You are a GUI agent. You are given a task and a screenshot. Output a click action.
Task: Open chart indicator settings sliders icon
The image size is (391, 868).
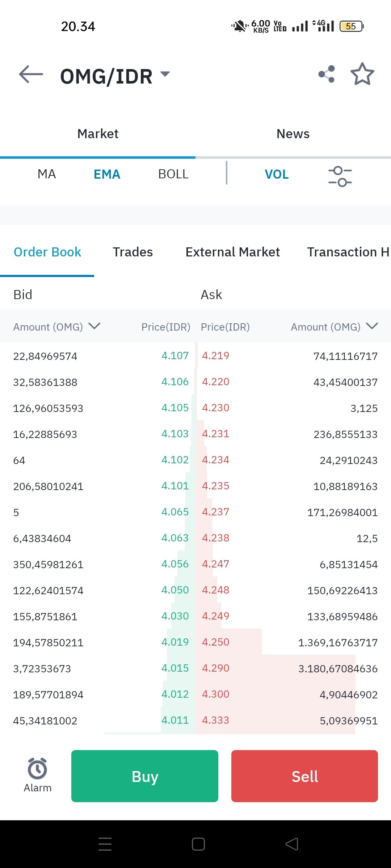(x=340, y=176)
